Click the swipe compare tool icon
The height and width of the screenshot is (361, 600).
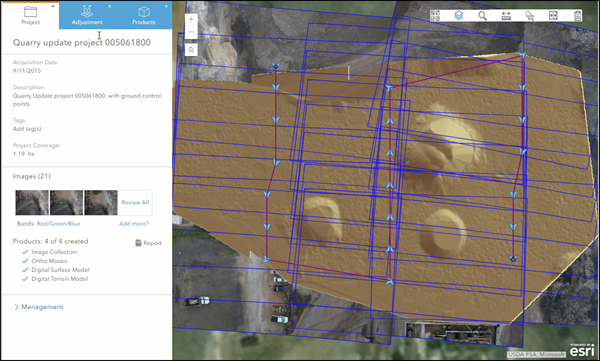[x=553, y=15]
